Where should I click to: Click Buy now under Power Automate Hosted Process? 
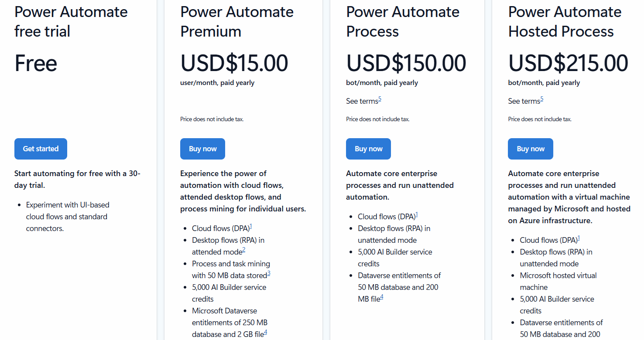pyautogui.click(x=530, y=149)
